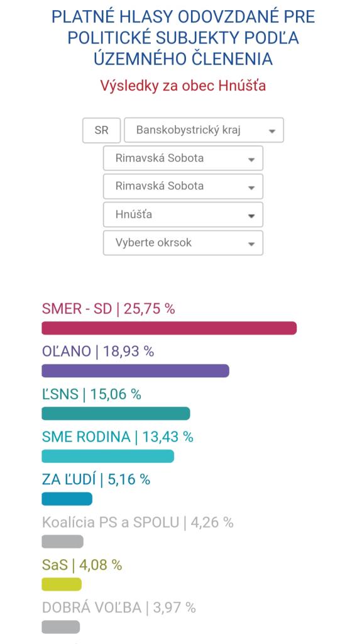Click the SaS yellow-green bar
This screenshot has height=644, width=362.
(x=62, y=584)
